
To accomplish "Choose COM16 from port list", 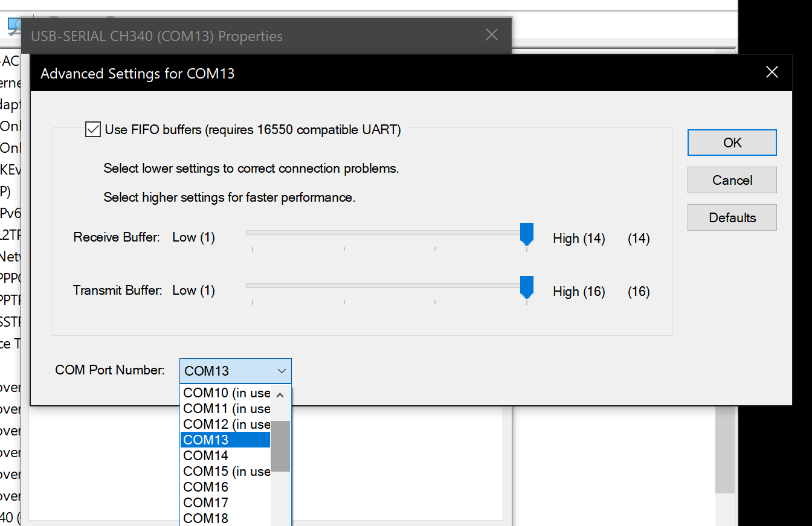I will click(x=225, y=487).
